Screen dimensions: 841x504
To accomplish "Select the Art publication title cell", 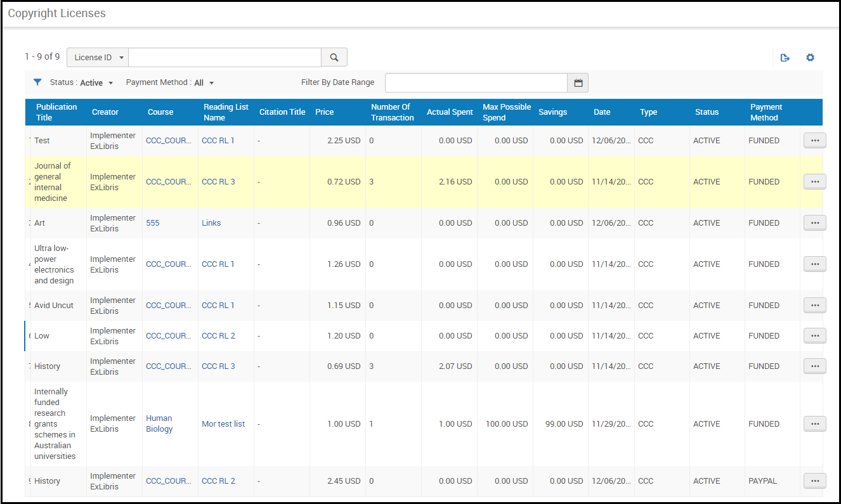I will pyautogui.click(x=40, y=223).
